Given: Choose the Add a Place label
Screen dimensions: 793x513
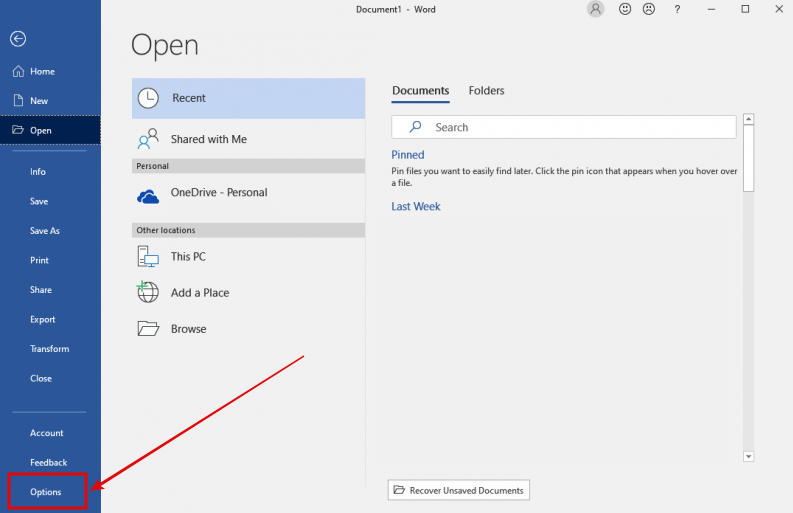Looking at the screenshot, I should coord(200,292).
